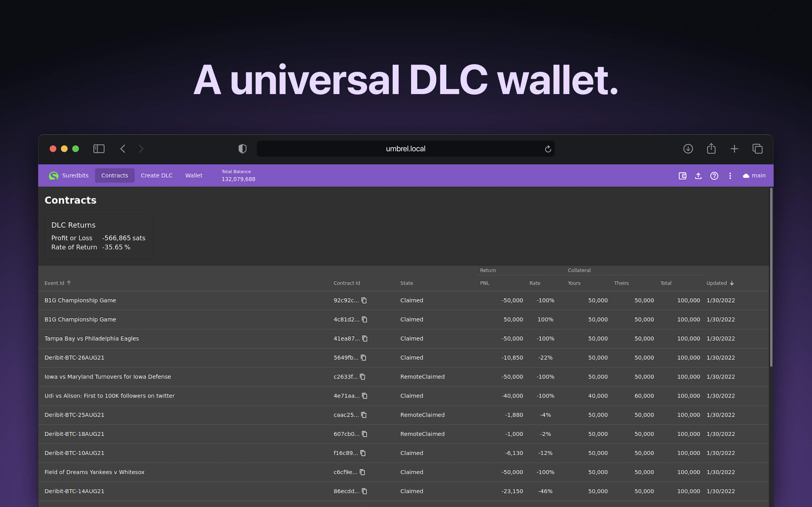Copy the B1G Championship Game contract Id
The height and width of the screenshot is (507, 812).
365,301
